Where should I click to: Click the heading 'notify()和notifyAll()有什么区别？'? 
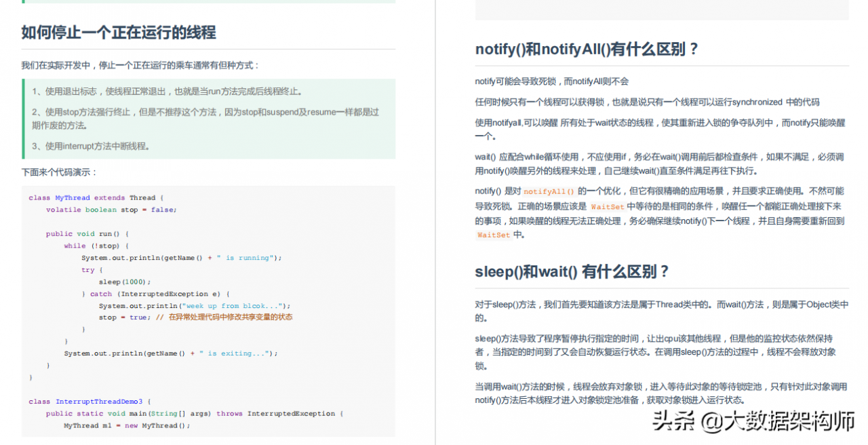tap(587, 50)
